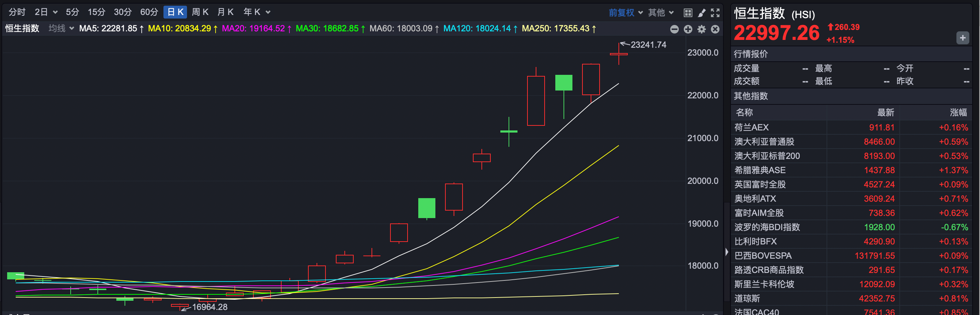Enter fullscreen chart mode
980x315 pixels.
click(x=715, y=13)
